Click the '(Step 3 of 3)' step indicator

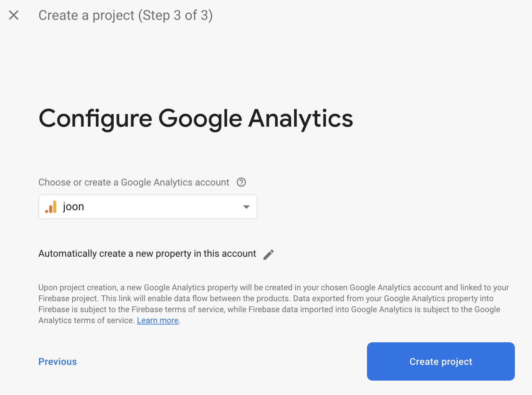[x=175, y=15]
